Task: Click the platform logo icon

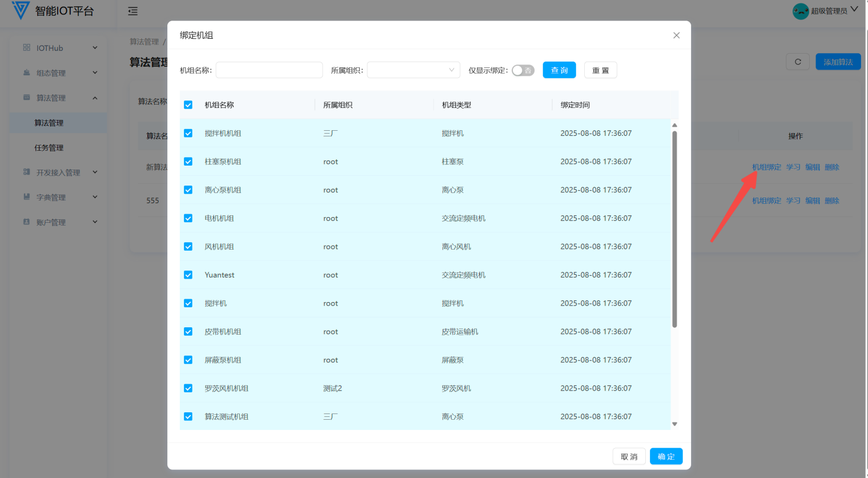Action: [21, 10]
